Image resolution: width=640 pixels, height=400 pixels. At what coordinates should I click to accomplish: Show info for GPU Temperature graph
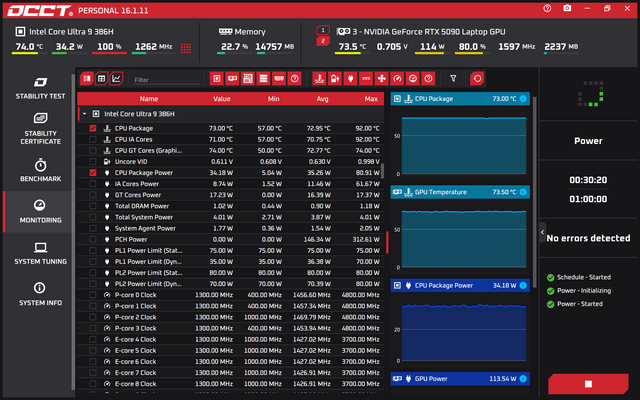[523, 192]
